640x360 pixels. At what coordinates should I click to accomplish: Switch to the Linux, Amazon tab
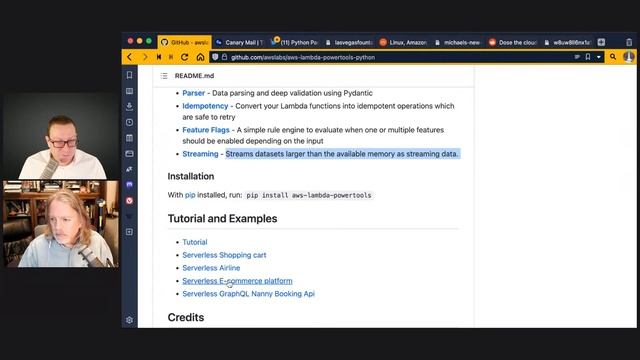(x=404, y=42)
